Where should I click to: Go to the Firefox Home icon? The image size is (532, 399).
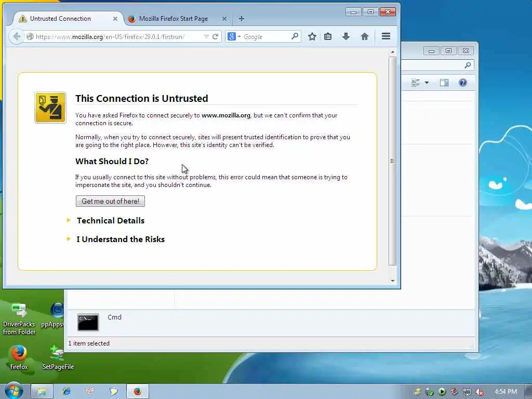pyautogui.click(x=364, y=36)
